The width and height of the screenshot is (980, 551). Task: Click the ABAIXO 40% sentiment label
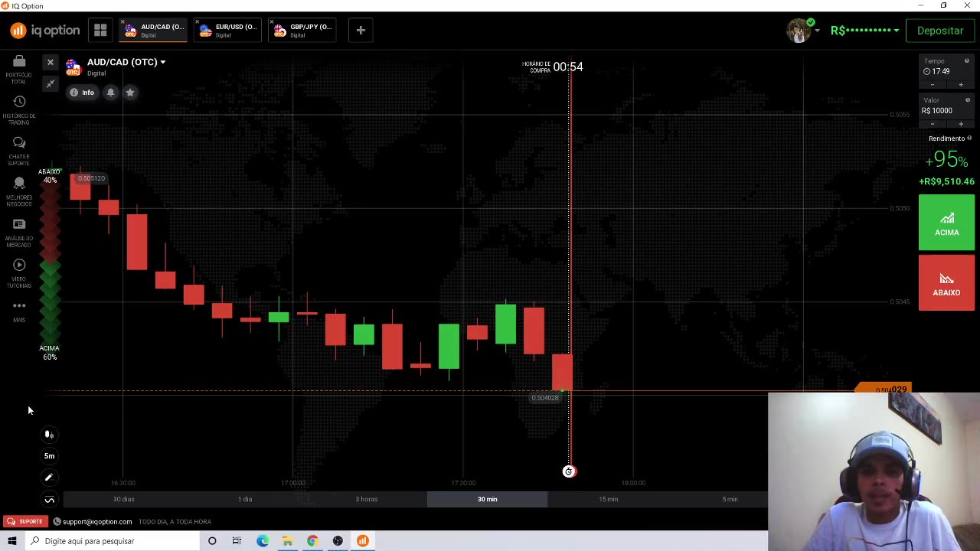[x=49, y=176]
